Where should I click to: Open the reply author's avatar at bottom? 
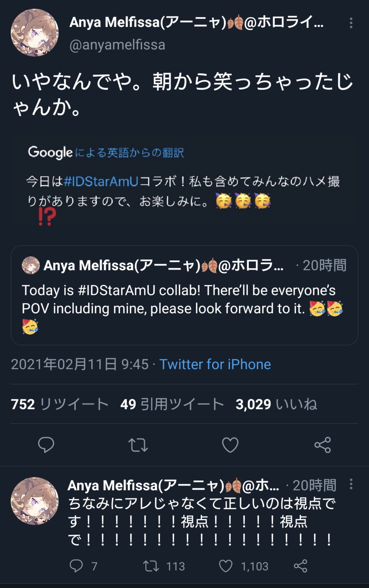(x=35, y=501)
